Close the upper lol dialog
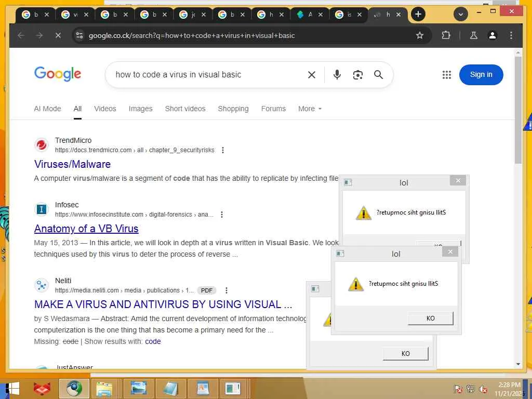Image resolution: width=532 pixels, height=399 pixels. tap(458, 180)
